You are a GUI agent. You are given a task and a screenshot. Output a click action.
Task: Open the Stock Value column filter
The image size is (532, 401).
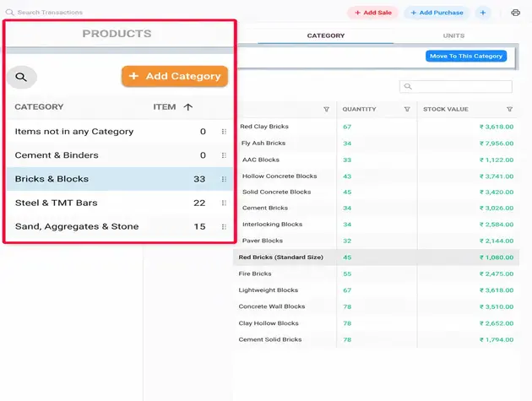509,109
